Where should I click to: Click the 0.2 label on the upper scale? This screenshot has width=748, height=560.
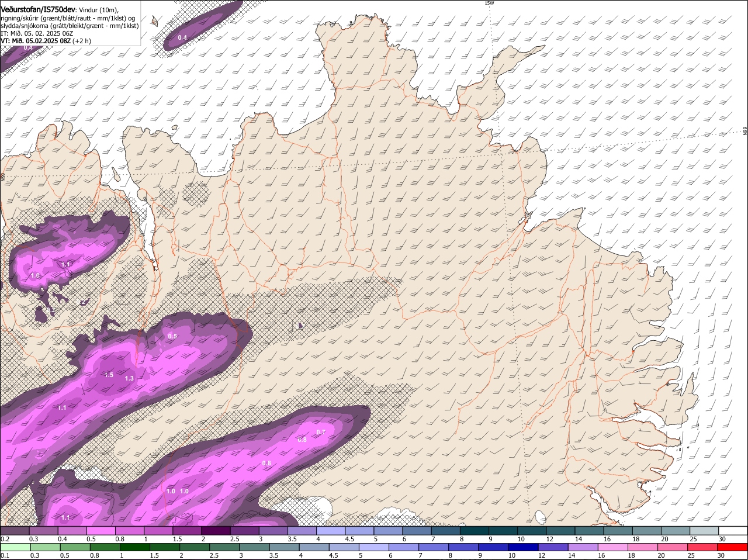[x=5, y=538]
